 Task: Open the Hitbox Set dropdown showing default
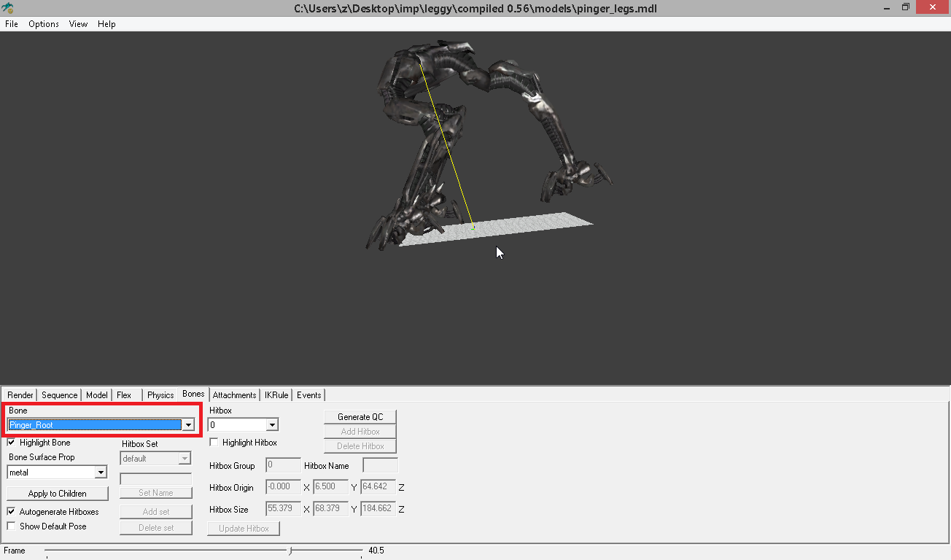coord(185,458)
